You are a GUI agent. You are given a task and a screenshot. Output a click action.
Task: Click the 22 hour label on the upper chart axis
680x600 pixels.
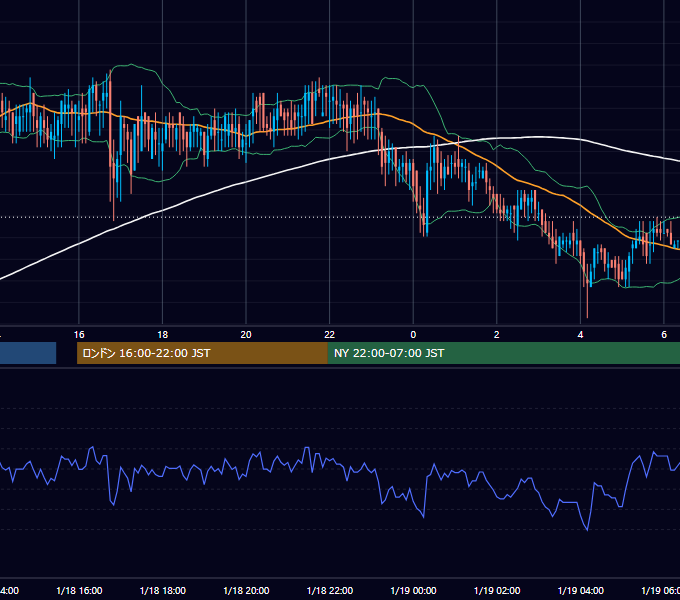(x=330, y=335)
